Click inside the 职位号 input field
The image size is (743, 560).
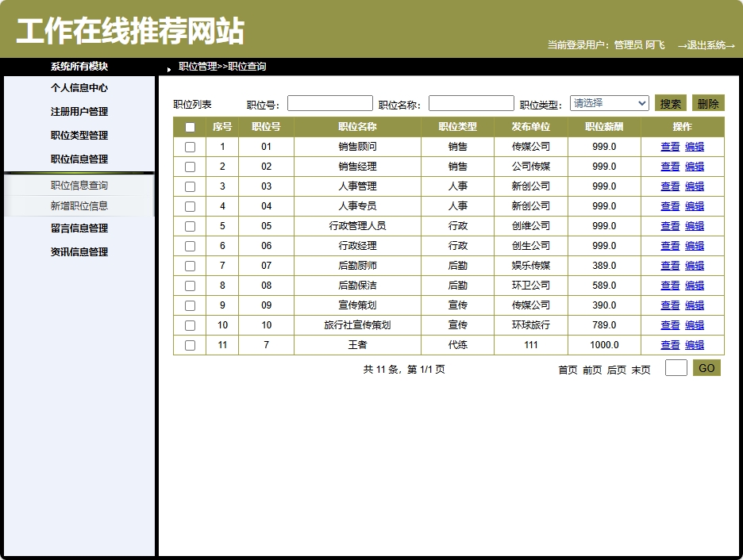329,102
